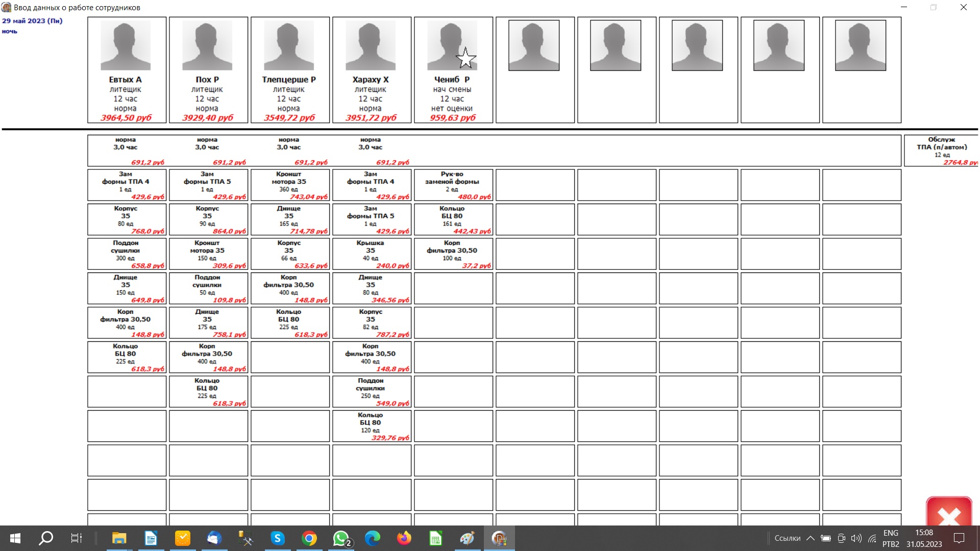The height and width of the screenshot is (551, 980).
Task: Click the 29 май 2023 date label
Action: pos(32,21)
